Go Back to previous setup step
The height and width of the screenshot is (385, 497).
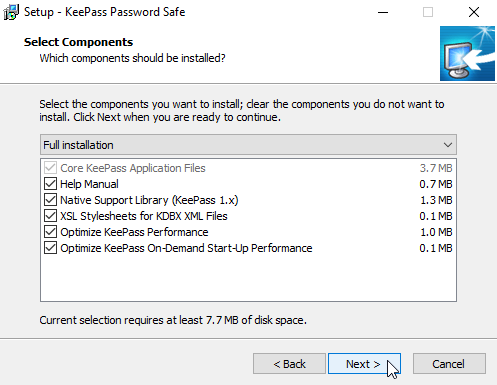click(289, 364)
